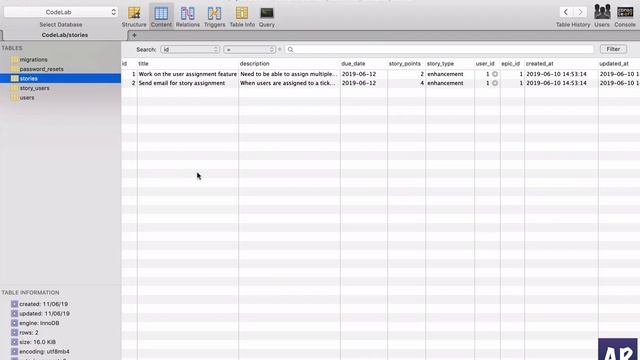
Task: Sort by the id column header
Action: [129, 64]
